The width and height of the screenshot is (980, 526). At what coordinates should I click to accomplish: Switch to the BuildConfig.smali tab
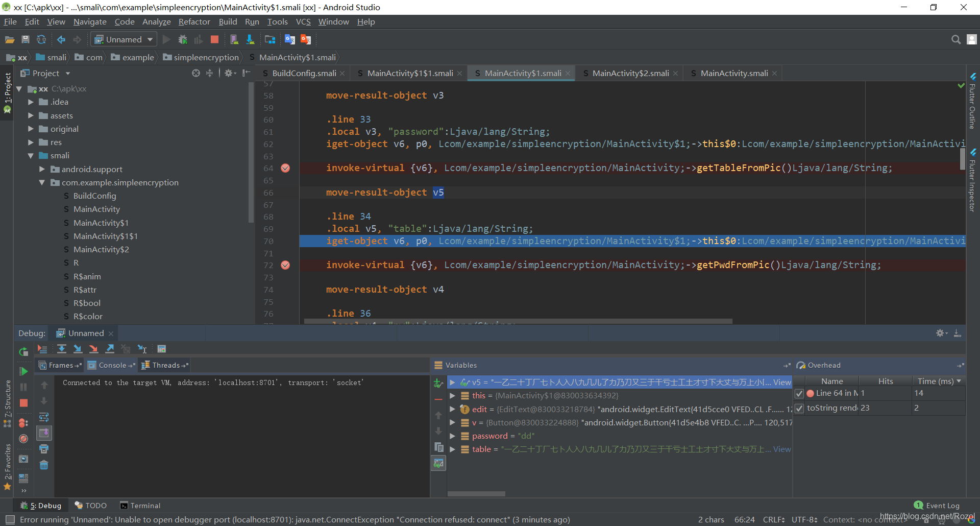pyautogui.click(x=304, y=73)
